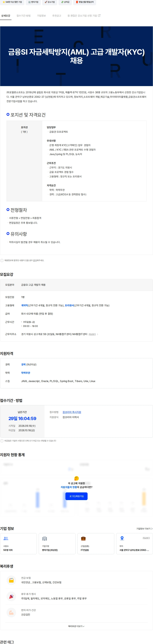Click the 벤처기업 badge

point(33,2)
